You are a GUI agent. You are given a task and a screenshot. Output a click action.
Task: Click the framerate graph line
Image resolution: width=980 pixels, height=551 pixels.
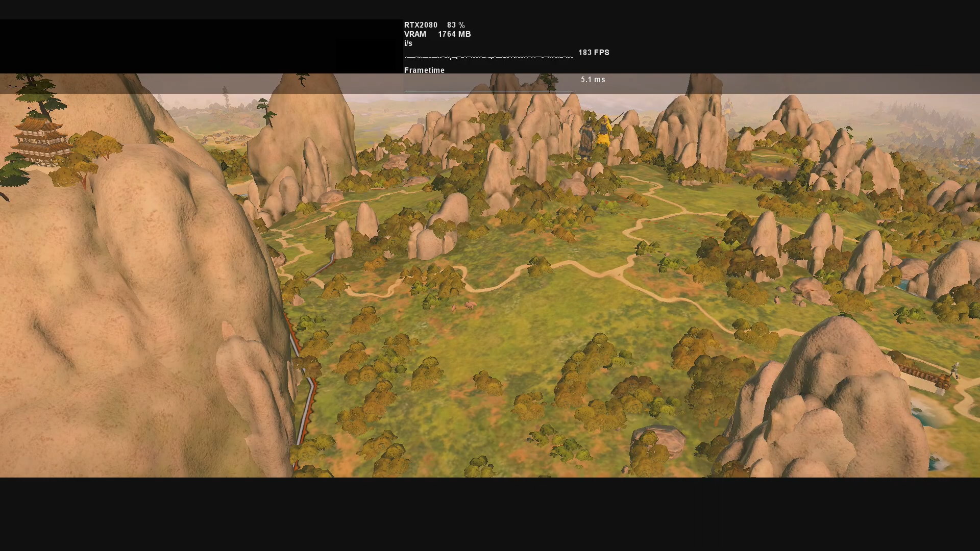[x=488, y=57]
